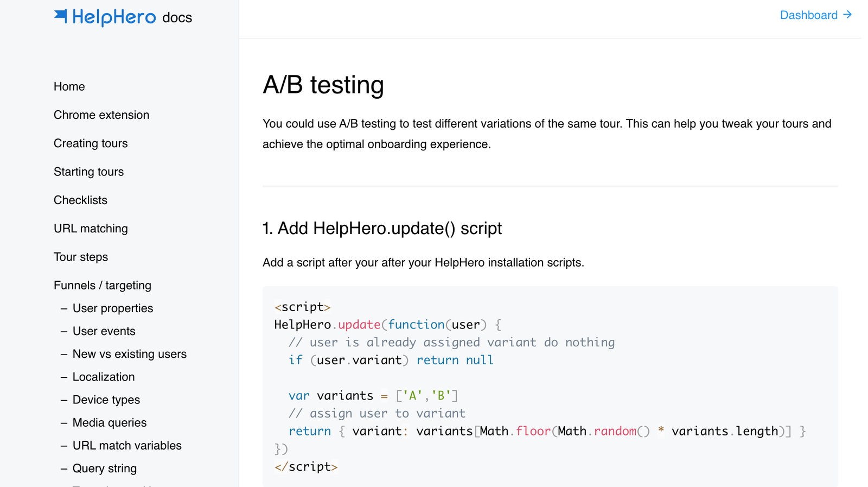The height and width of the screenshot is (487, 868).
Task: Open User events sub-item
Action: click(x=104, y=331)
